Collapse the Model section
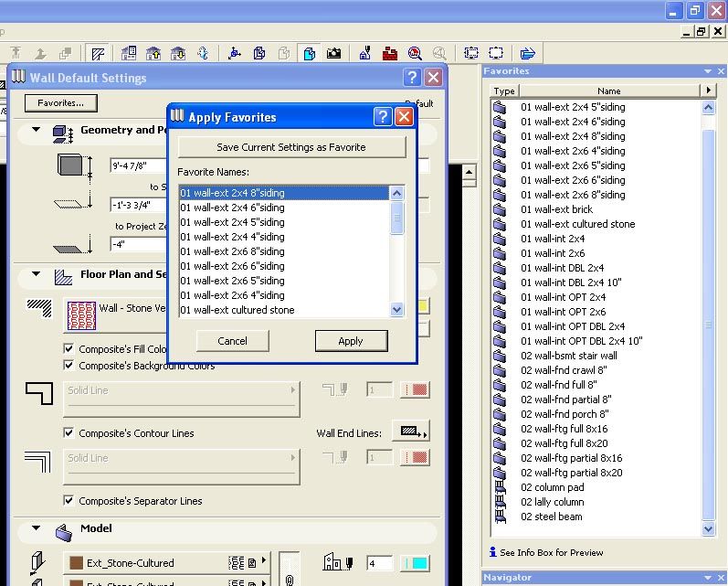 coord(37,528)
